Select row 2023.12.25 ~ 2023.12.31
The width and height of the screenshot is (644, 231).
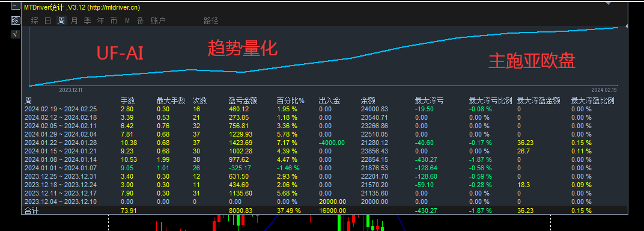pos(324,176)
